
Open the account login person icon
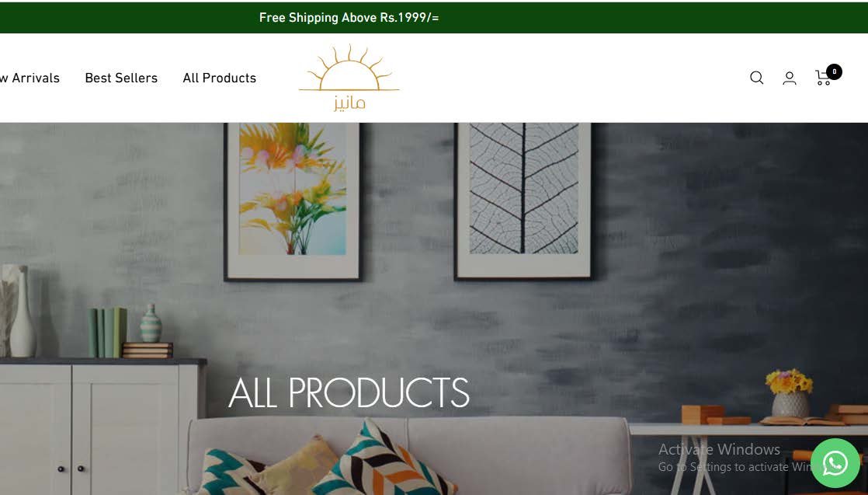(x=790, y=78)
